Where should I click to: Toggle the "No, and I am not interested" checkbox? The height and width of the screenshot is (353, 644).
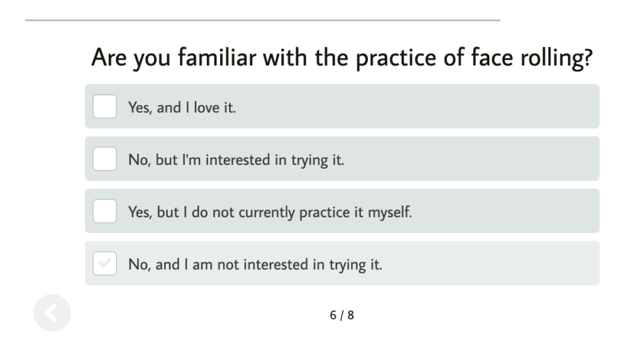coord(105,264)
